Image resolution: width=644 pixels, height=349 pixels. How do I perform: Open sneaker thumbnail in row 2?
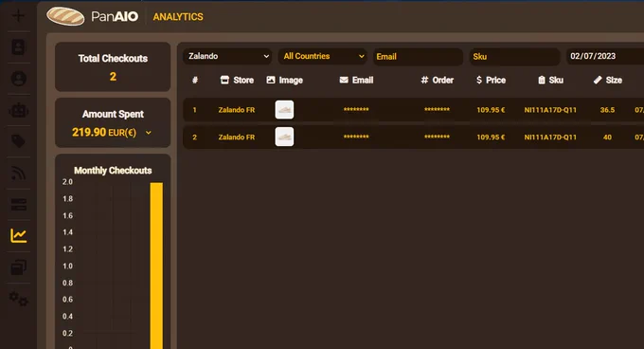tap(284, 137)
